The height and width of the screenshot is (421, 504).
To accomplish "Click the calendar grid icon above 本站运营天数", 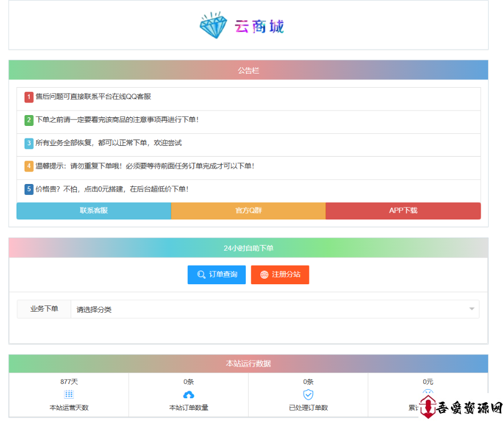I will tap(69, 394).
